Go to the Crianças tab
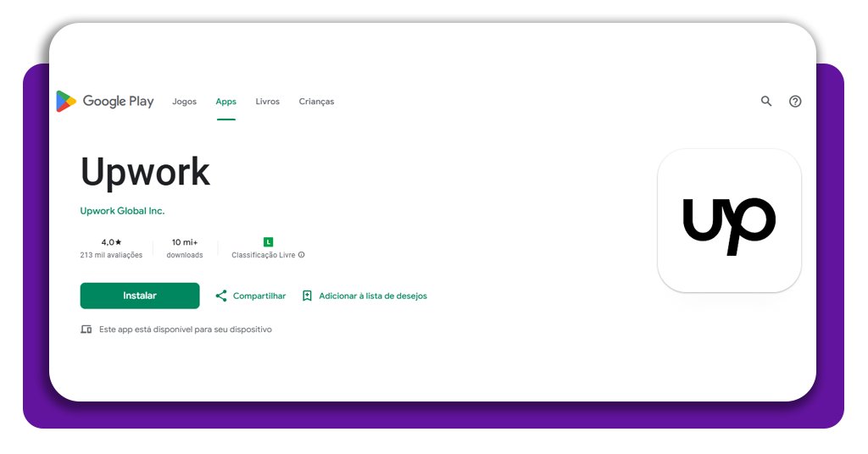This screenshot has height=454, width=868. [x=316, y=102]
